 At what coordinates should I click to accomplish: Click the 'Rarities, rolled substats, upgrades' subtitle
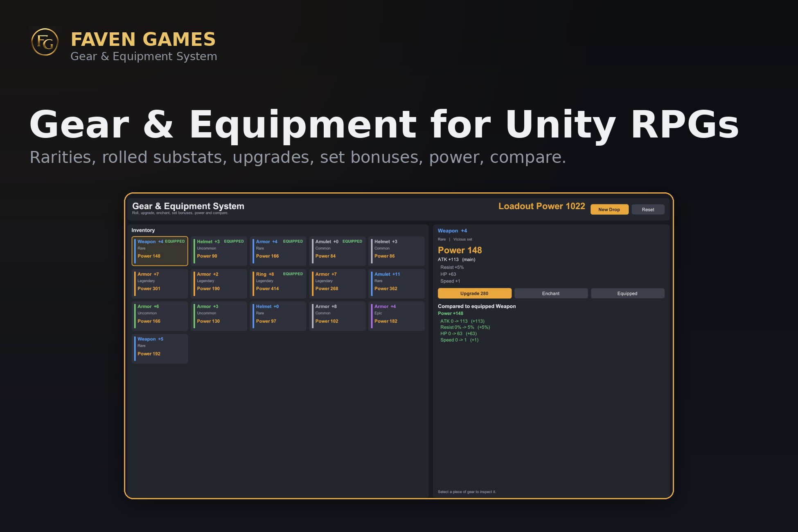pyautogui.click(x=298, y=157)
